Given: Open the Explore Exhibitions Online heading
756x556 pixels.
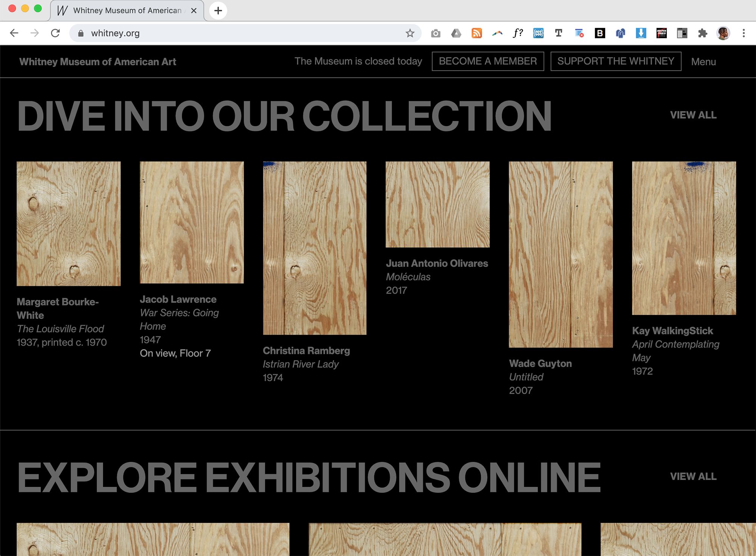Looking at the screenshot, I should click(x=309, y=477).
